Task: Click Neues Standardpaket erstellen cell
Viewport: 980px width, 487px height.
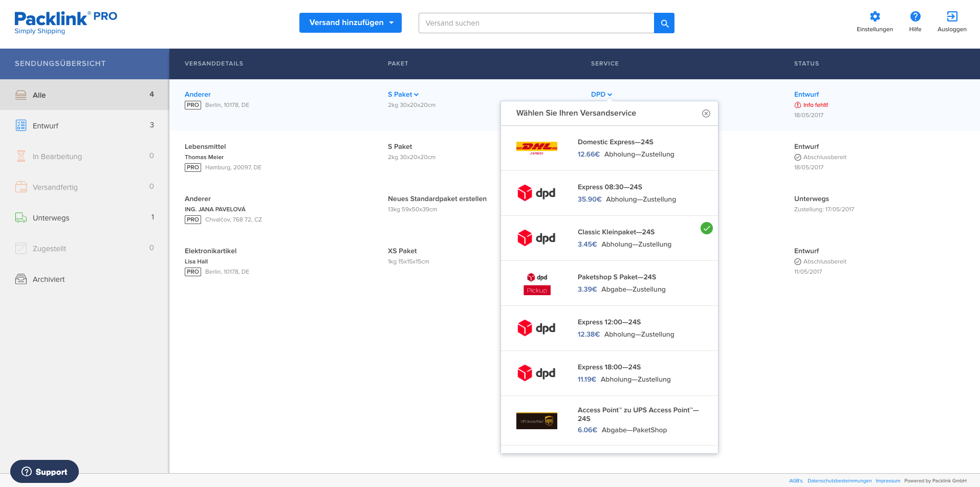Action: point(437,198)
